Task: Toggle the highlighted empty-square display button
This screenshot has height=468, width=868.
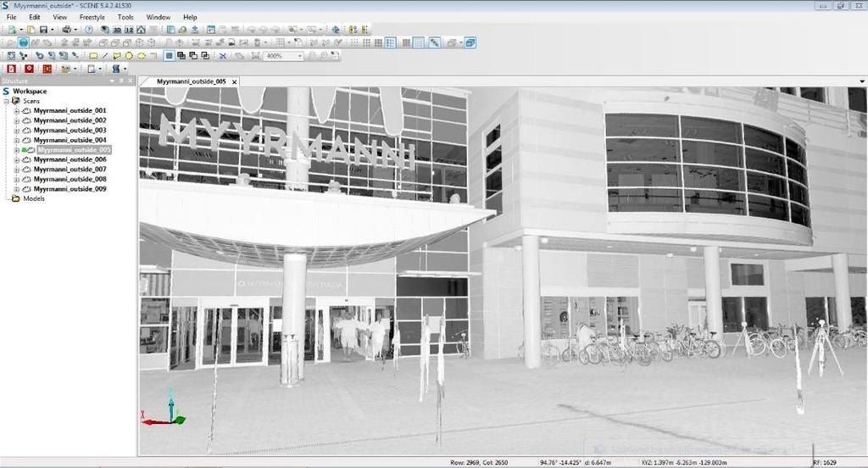Action: pyautogui.click(x=419, y=42)
